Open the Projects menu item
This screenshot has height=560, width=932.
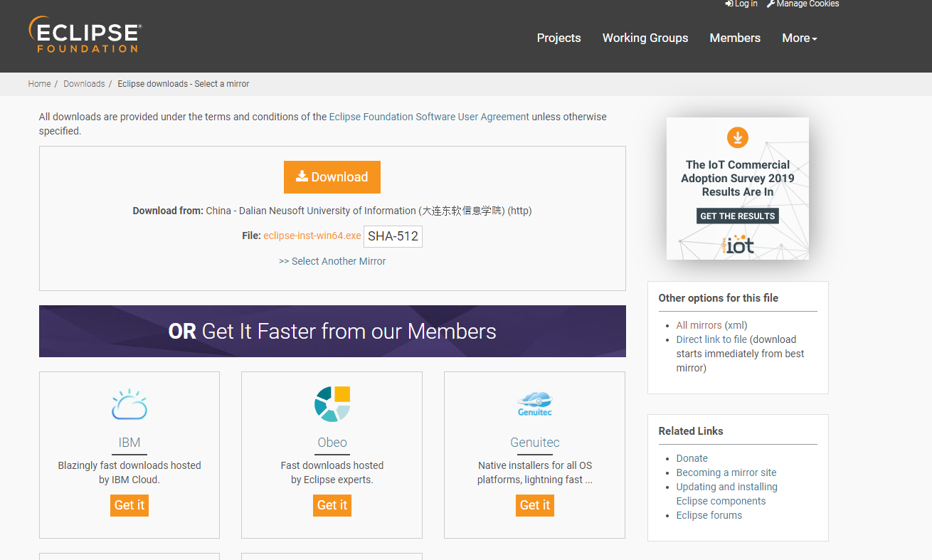pyautogui.click(x=558, y=38)
